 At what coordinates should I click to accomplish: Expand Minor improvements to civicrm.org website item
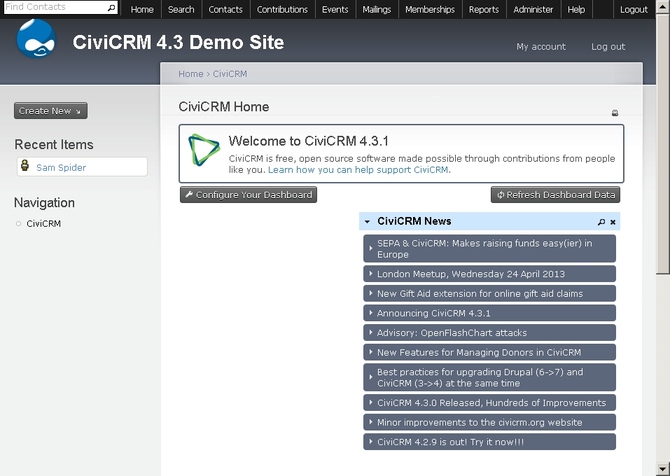click(x=489, y=423)
